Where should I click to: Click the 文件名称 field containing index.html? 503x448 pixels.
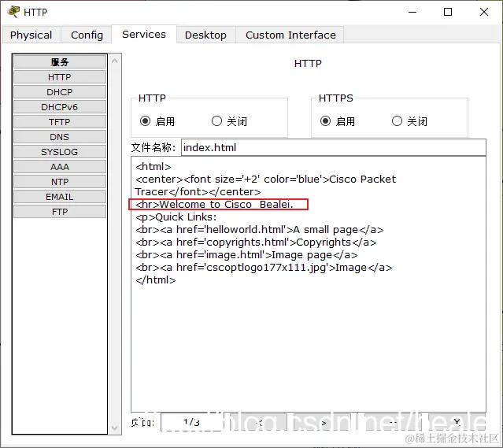click(334, 147)
